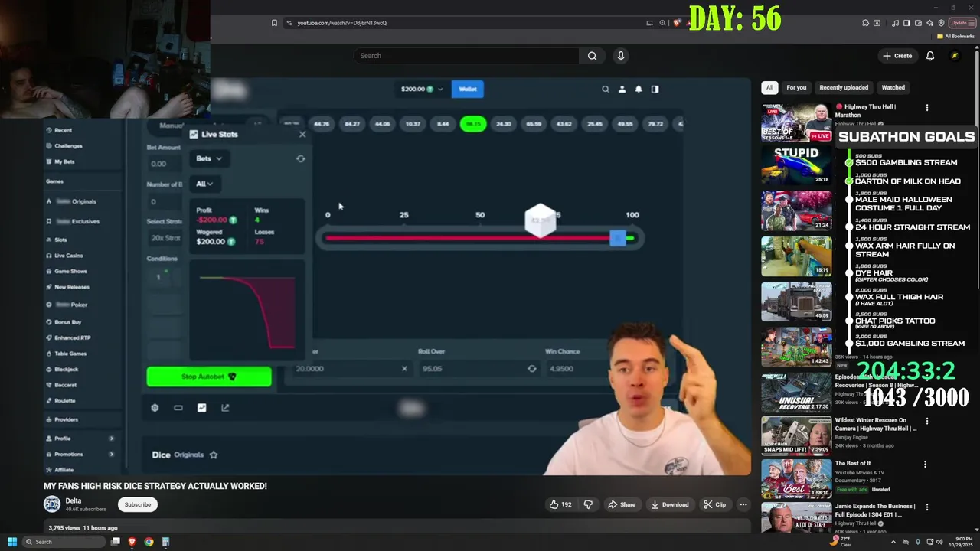
Task: Select the All filter chip
Action: tap(769, 87)
